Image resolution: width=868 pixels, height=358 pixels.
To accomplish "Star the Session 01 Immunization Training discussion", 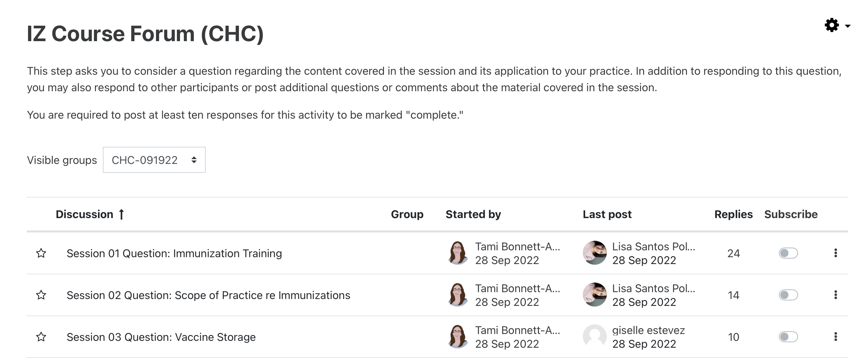I will (41, 253).
